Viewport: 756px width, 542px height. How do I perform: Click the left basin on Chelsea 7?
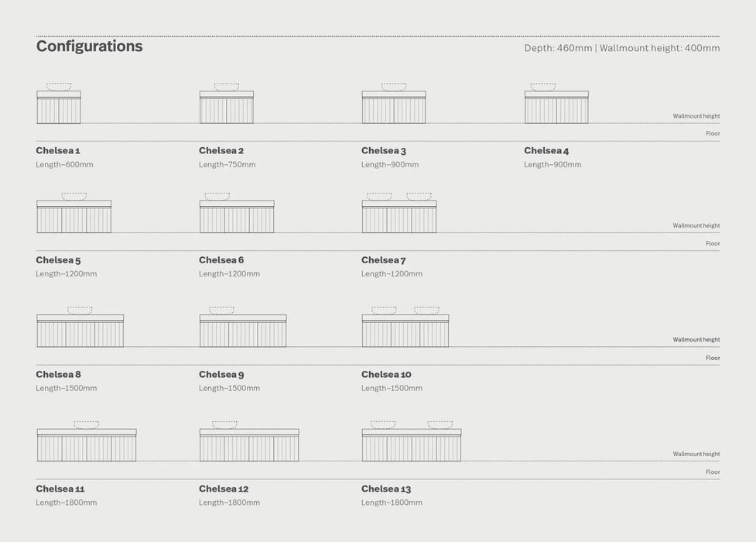click(379, 197)
